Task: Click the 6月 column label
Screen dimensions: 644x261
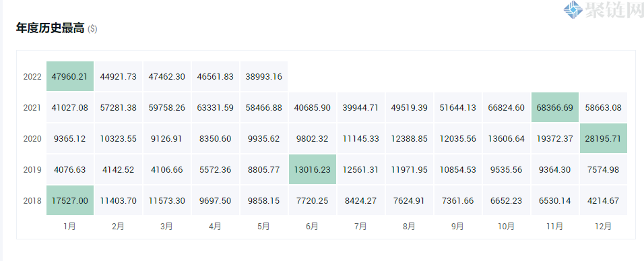Action: (x=312, y=226)
